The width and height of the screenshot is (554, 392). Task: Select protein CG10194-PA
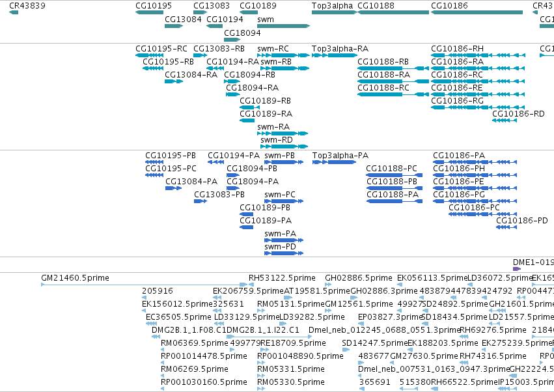pyautogui.click(x=216, y=162)
